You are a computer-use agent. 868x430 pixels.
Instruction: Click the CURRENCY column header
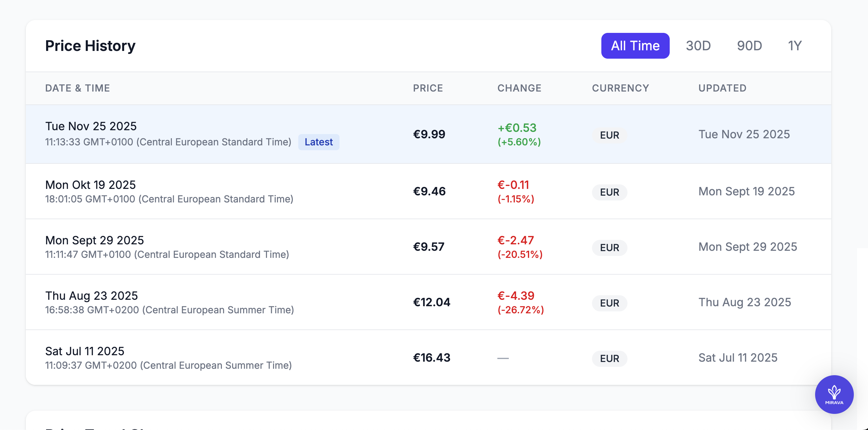620,88
